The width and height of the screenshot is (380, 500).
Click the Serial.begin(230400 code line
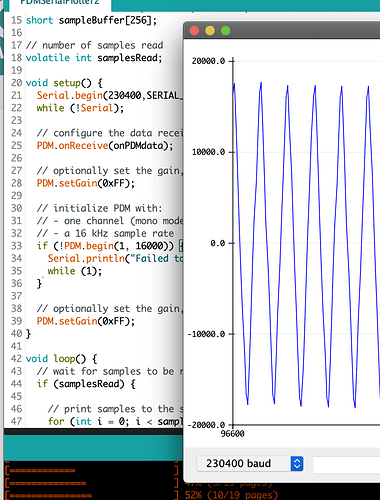tap(110, 96)
